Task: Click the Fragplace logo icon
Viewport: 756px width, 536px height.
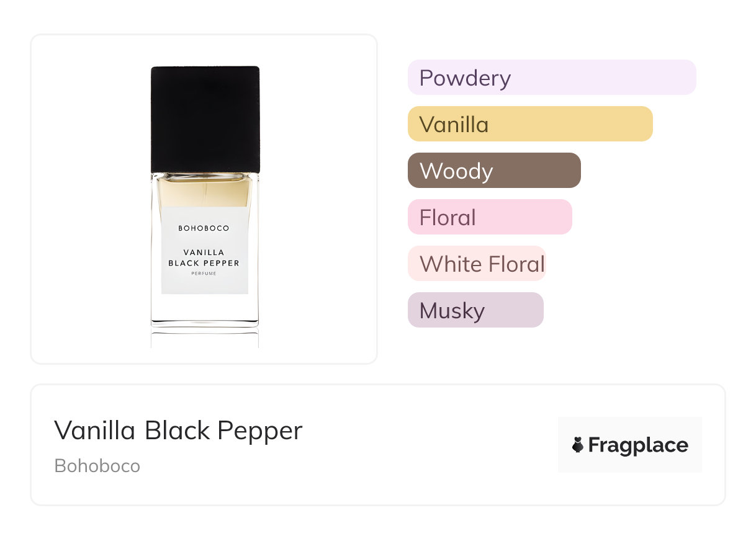Action: coord(578,445)
